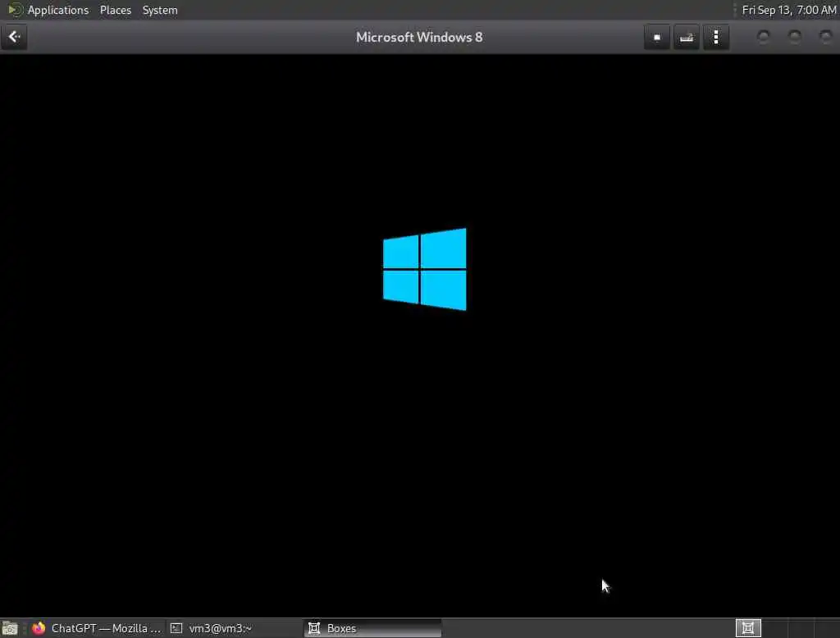This screenshot has width=840, height=638.
Task: Switch to vm3@vm3 terminal window
Action: [234, 628]
